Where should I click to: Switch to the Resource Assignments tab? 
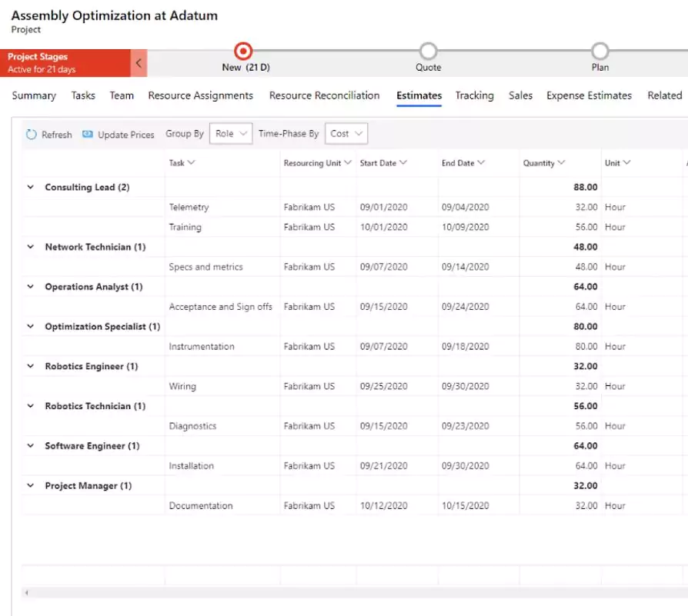click(x=201, y=95)
